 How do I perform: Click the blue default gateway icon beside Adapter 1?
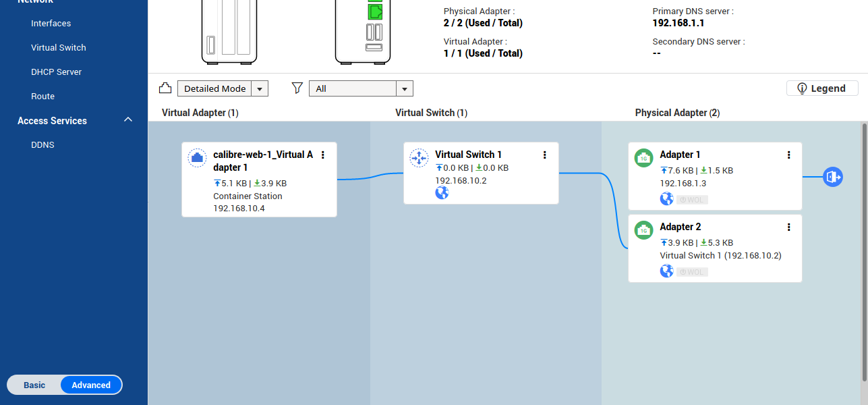(833, 178)
